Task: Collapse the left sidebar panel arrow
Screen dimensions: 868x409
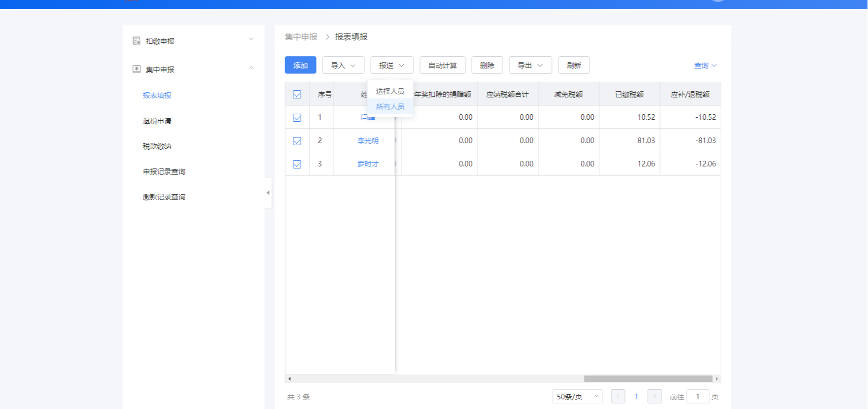Action: point(268,193)
